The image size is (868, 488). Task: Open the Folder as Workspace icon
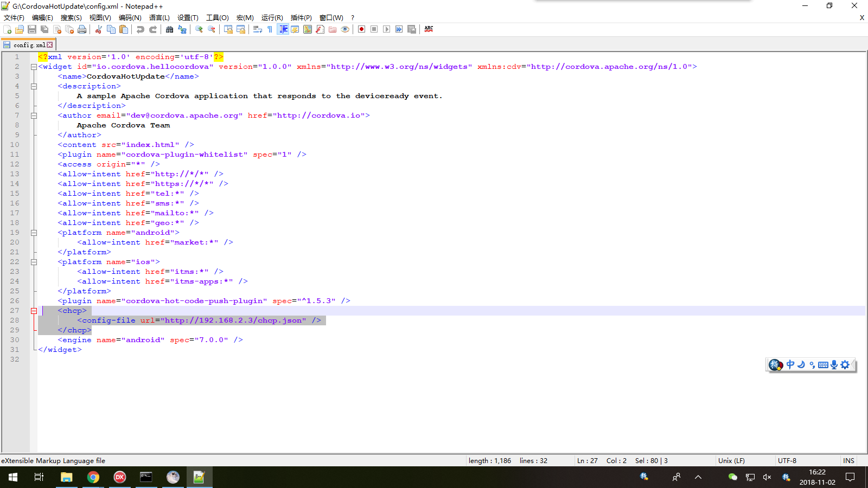(x=333, y=29)
